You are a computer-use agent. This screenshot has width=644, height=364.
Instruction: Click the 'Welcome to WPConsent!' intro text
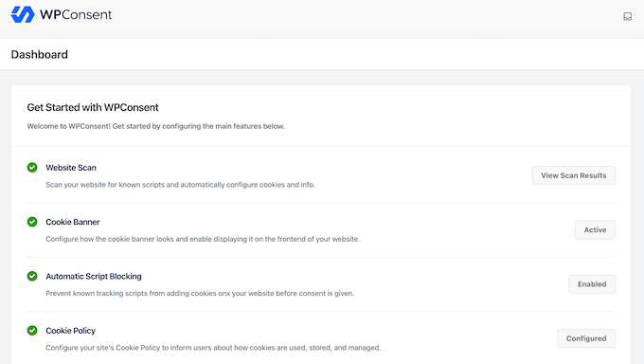(x=155, y=126)
